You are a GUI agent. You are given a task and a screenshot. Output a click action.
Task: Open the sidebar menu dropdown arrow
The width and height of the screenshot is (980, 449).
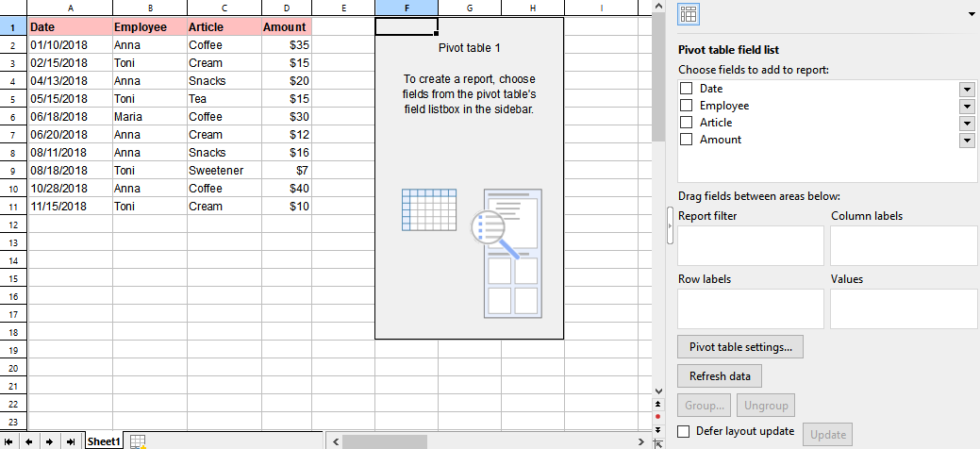[971, 14]
